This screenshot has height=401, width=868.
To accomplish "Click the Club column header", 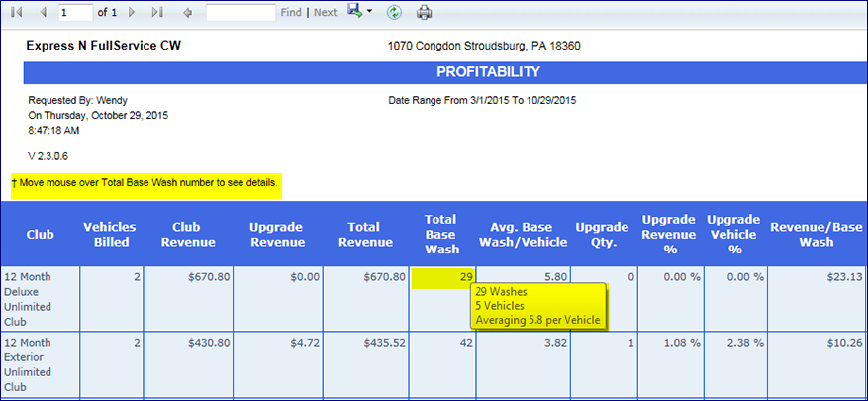I will [x=42, y=235].
